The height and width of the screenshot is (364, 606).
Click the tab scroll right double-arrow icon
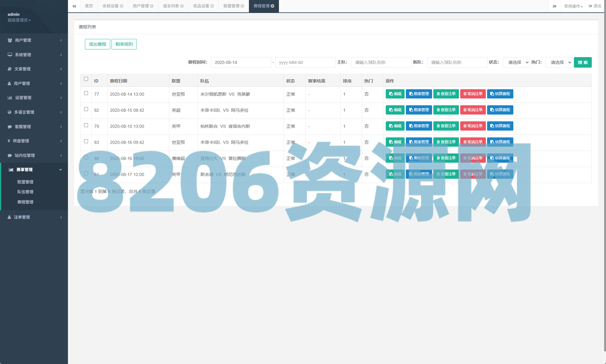[x=555, y=6]
